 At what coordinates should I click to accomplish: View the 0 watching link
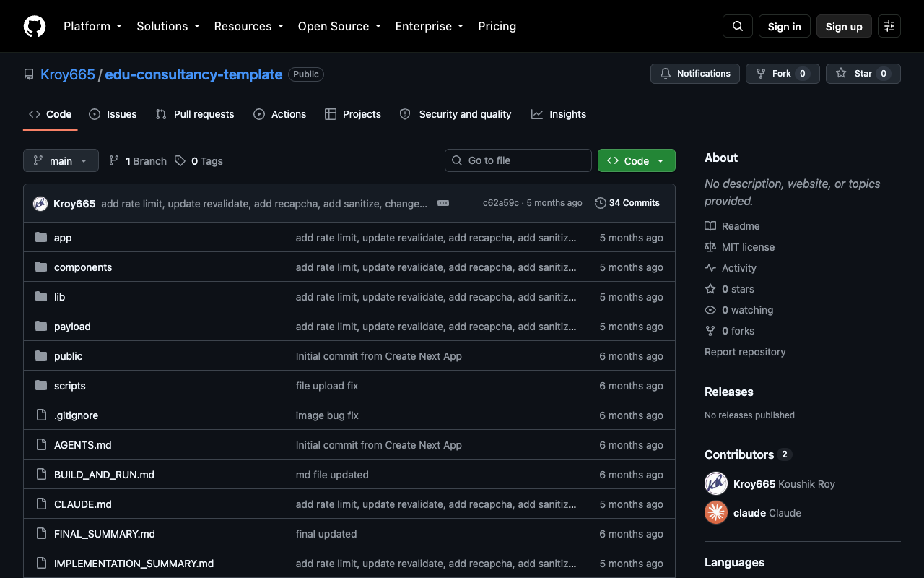coord(739,310)
